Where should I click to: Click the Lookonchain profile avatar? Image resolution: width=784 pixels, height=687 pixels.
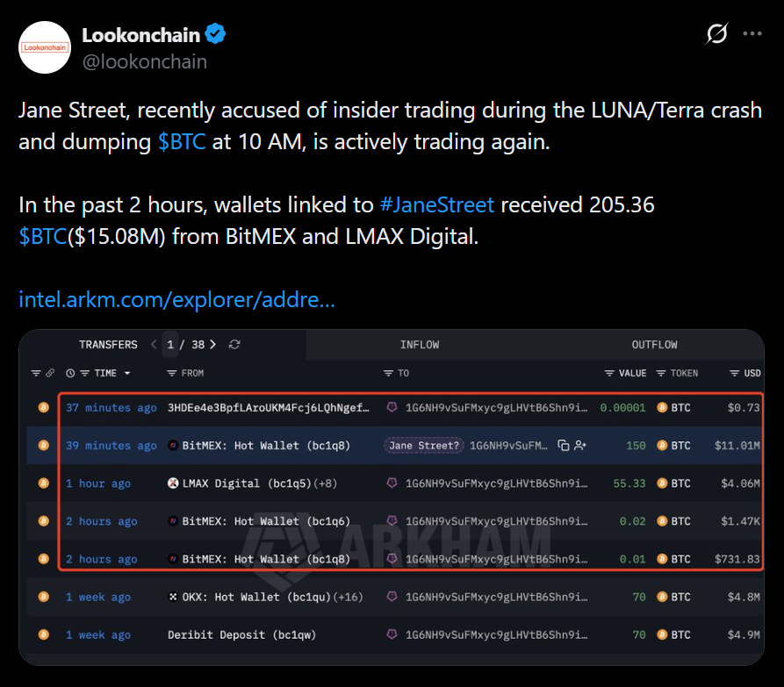46,47
